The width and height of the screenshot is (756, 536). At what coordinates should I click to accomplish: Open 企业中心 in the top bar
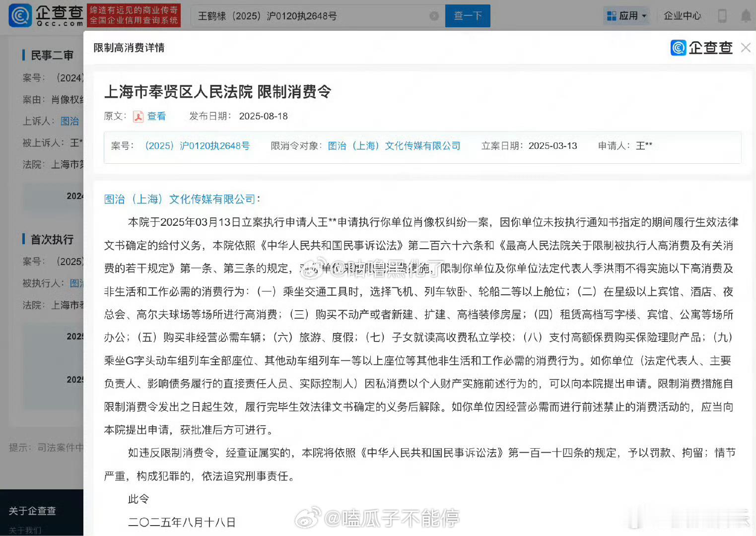[x=682, y=16]
